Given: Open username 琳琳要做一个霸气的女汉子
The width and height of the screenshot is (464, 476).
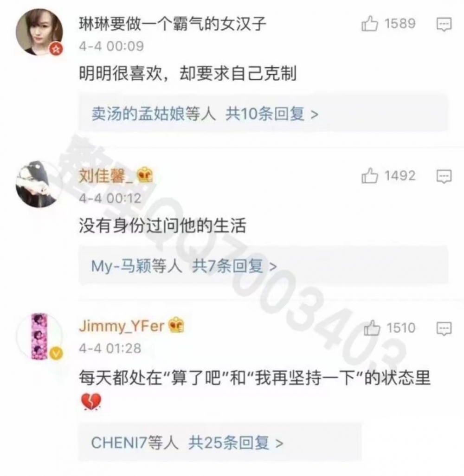Looking at the screenshot, I should 173,24.
